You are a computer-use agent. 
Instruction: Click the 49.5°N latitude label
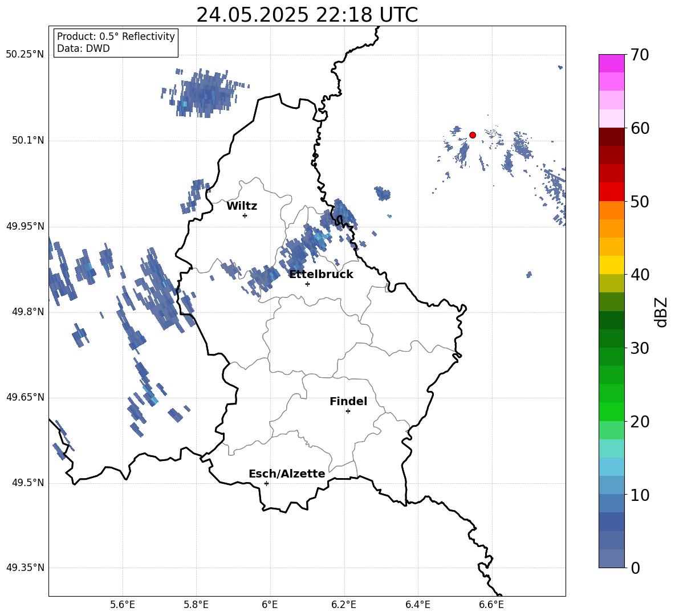pos(28,483)
